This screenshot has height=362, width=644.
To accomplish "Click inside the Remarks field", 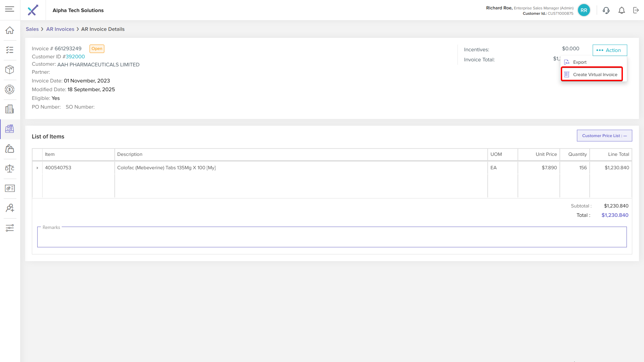I will point(331,238).
